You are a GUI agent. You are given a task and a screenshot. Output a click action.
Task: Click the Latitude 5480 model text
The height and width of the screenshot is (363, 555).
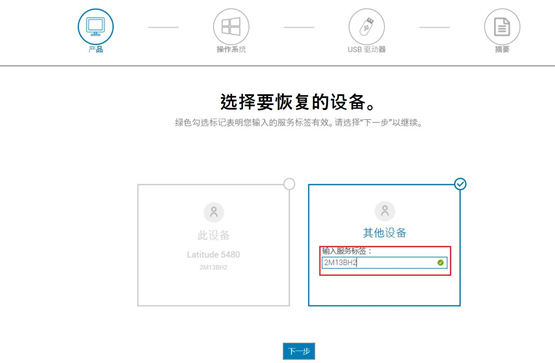(x=213, y=254)
